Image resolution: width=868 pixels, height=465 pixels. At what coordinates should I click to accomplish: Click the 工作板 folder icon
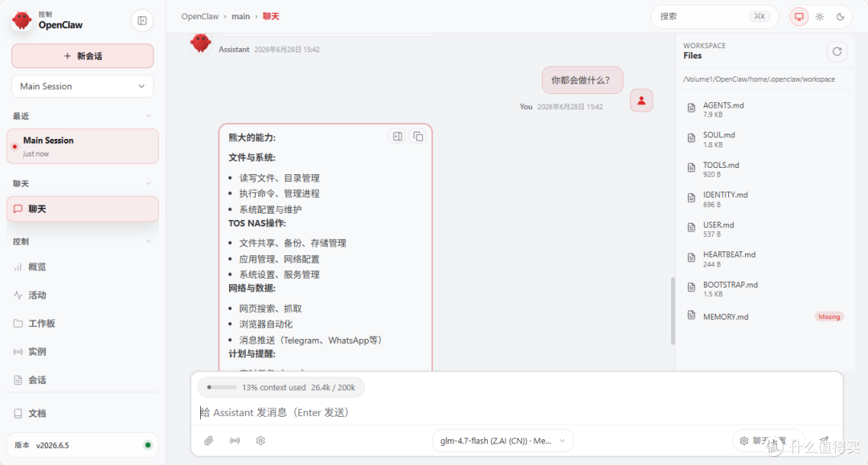18,324
